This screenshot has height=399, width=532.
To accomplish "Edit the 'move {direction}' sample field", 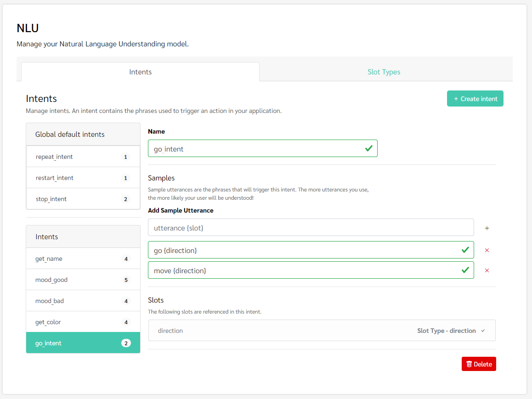I will [311, 270].
